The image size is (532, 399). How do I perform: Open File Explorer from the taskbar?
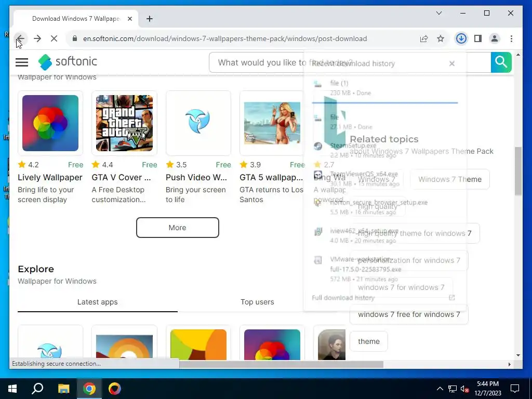[x=63, y=389]
